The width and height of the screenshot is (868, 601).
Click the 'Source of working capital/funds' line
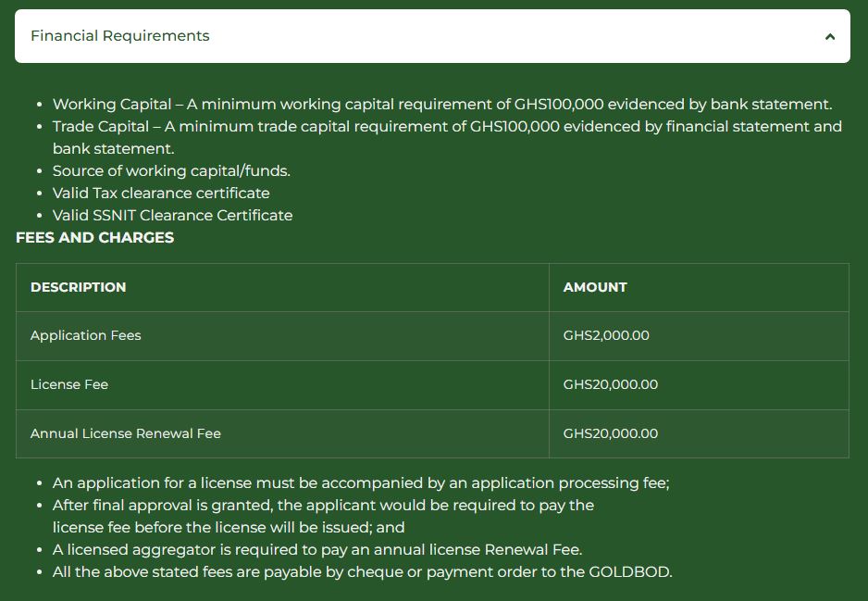(171, 170)
